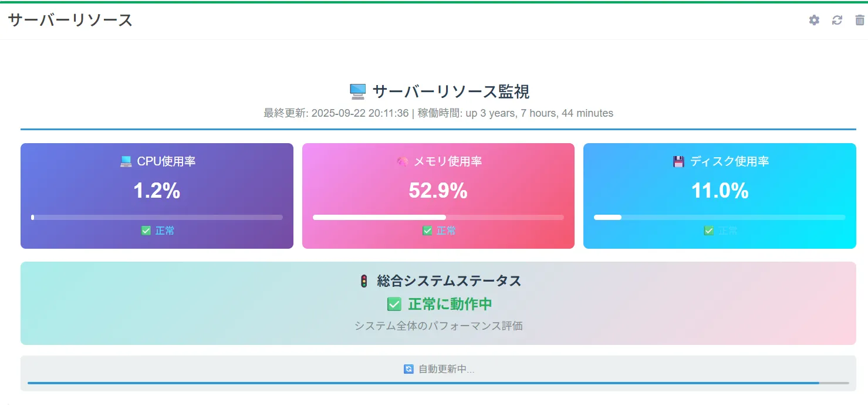Click the disk usage progress bar
Viewport: 868px width, 413px height.
[720, 217]
